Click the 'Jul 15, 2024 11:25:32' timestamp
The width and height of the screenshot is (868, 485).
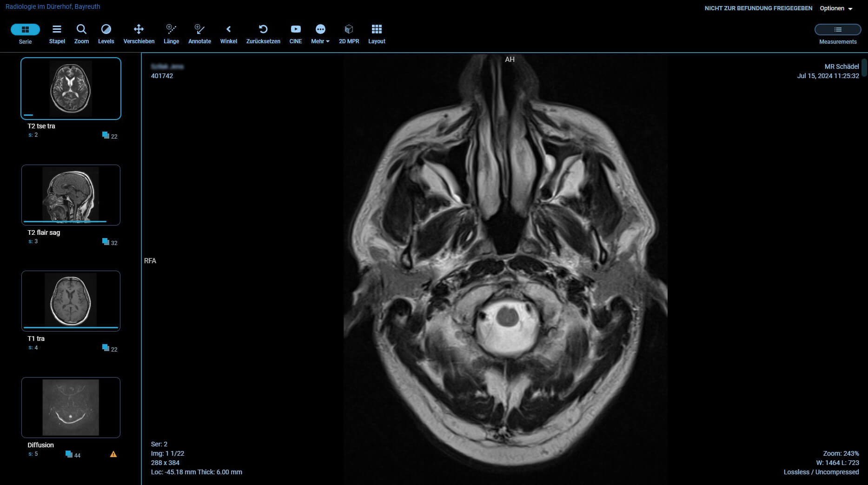pos(828,76)
